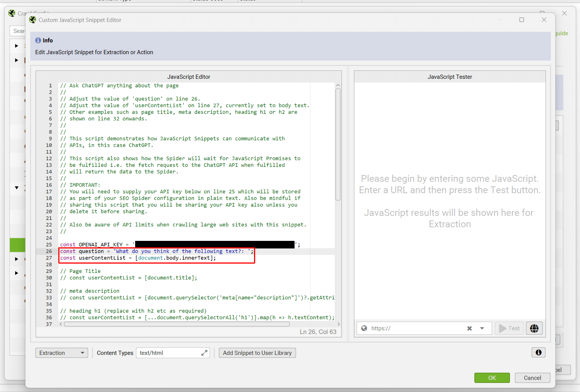Screen dimensions: 580x392
Task: Click the JavaScript Tester panel header
Action: [450, 77]
